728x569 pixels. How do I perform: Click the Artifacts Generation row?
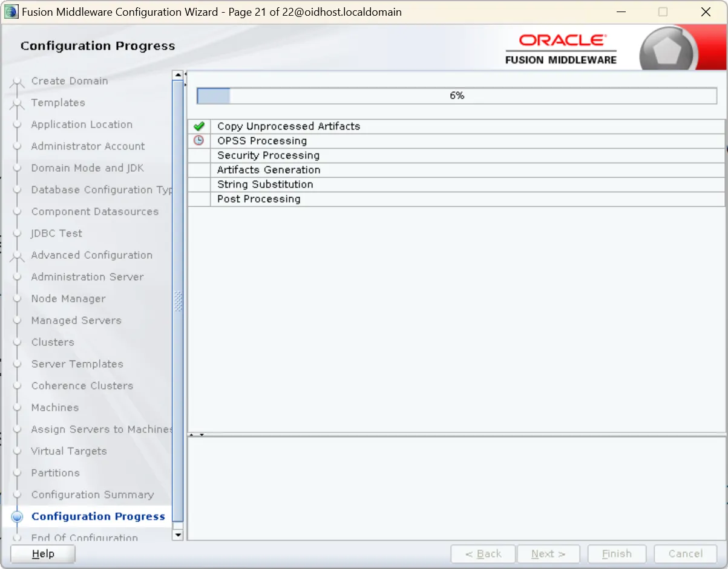coord(456,170)
